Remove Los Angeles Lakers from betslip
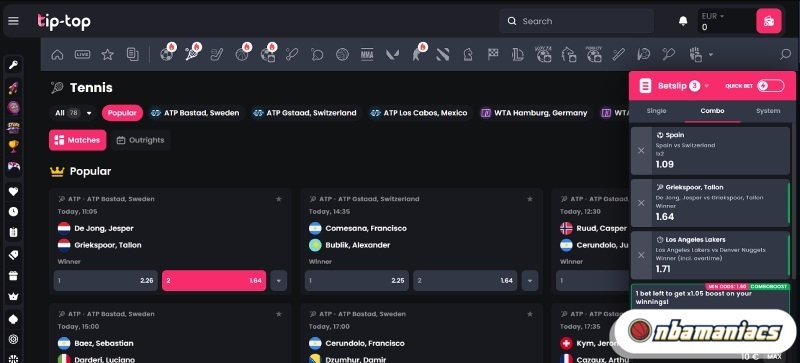Image resolution: width=800 pixels, height=363 pixels. [x=641, y=255]
